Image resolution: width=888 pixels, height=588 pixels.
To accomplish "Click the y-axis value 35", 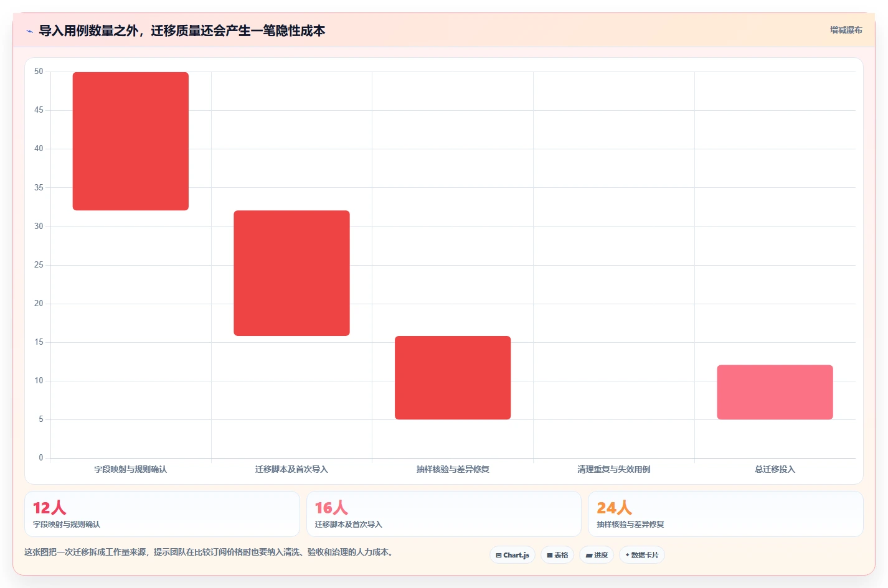I will point(39,188).
